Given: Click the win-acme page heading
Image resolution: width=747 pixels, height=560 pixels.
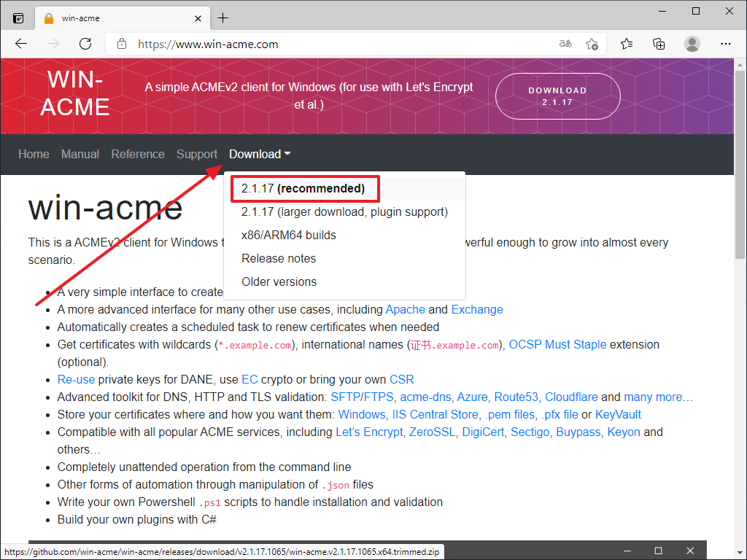Looking at the screenshot, I should click(105, 208).
